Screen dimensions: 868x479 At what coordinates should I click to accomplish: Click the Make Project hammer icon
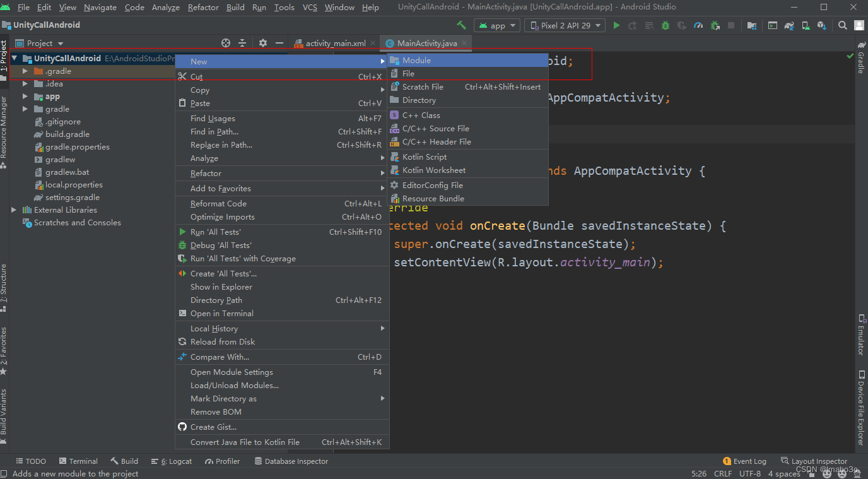[462, 25]
